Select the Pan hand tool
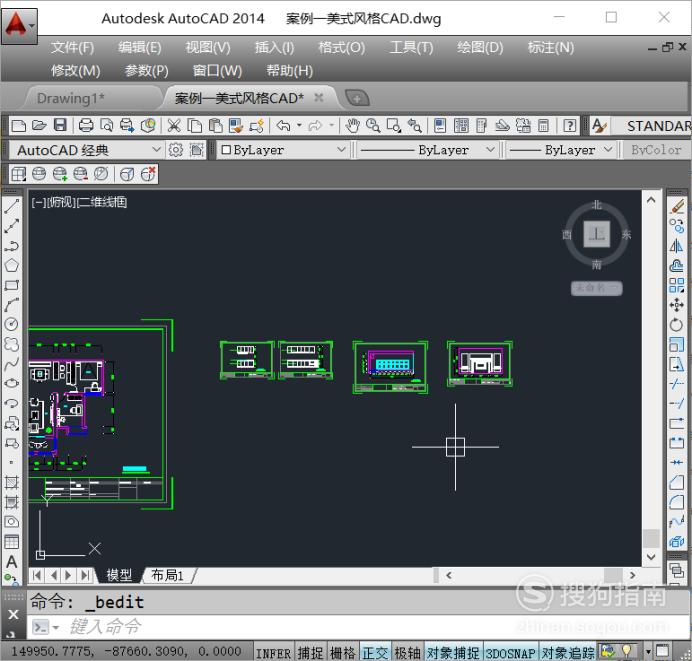Image resolution: width=692 pixels, height=661 pixels. [352, 126]
